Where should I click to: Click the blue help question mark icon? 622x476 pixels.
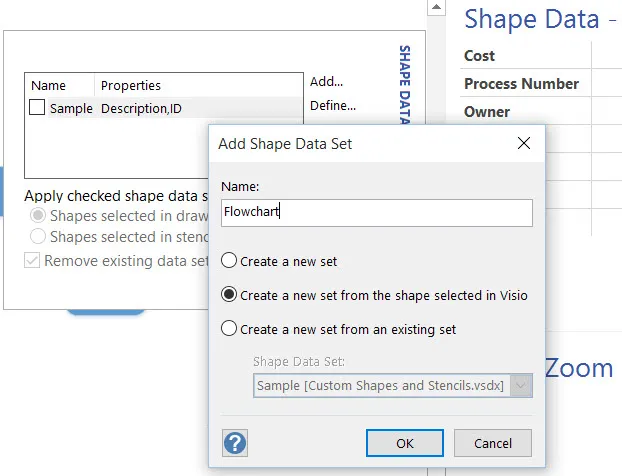tap(235, 443)
